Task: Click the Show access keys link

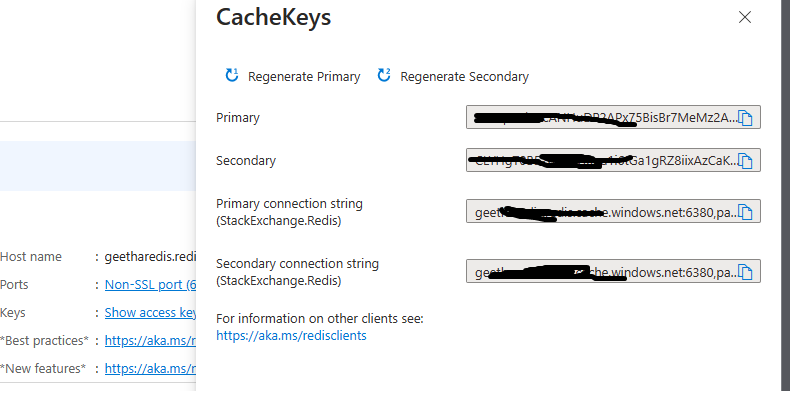Action: tap(151, 313)
